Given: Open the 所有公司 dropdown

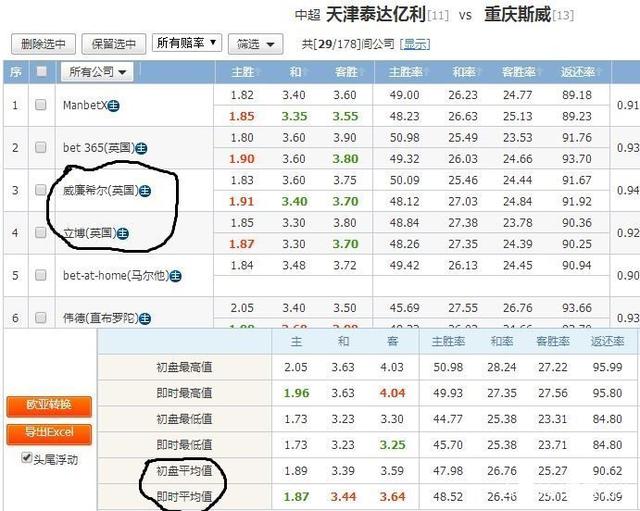Looking at the screenshot, I should click(x=97, y=72).
